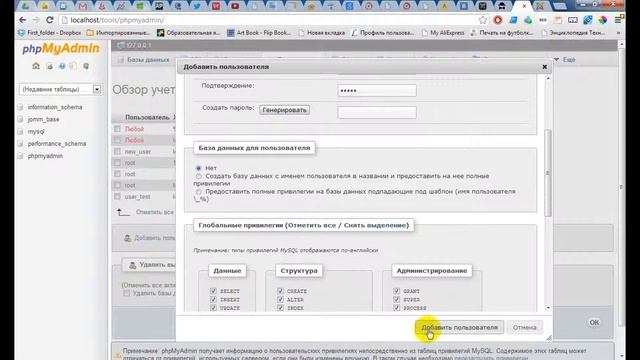Click the generated password text field
This screenshot has width=640, height=360.
[377, 112]
